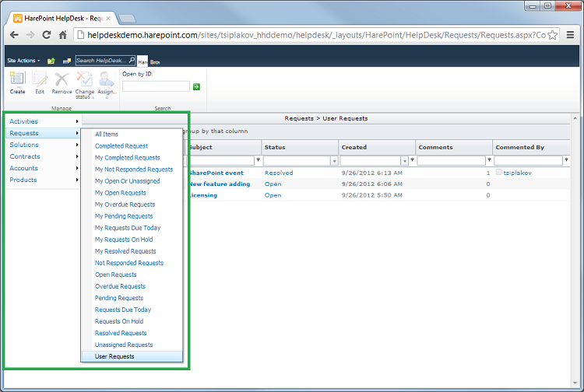Viewport: 584px width, 392px height.
Task: Sort by the Created column header
Action: pyautogui.click(x=354, y=147)
